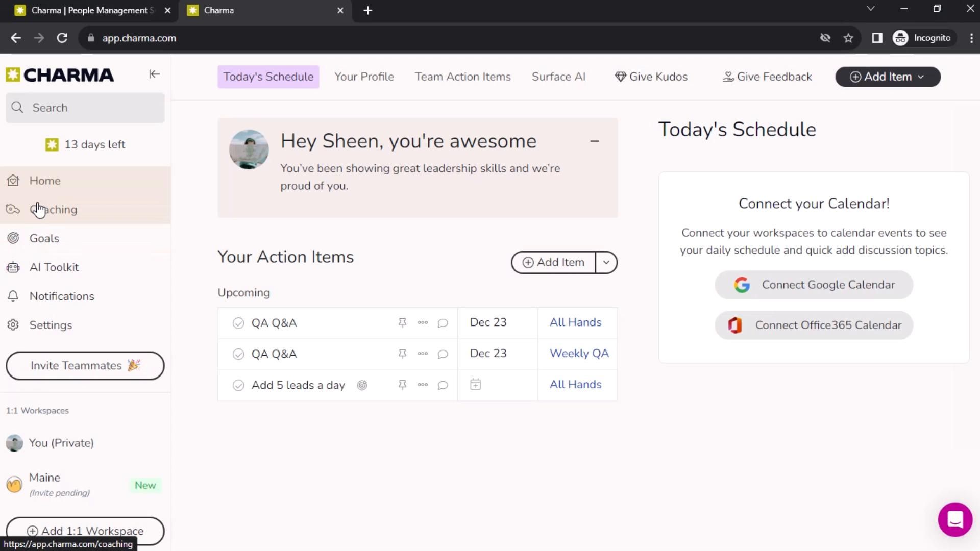The width and height of the screenshot is (980, 551).
Task: Click Add 1:1 Workspace button
Action: (x=85, y=531)
